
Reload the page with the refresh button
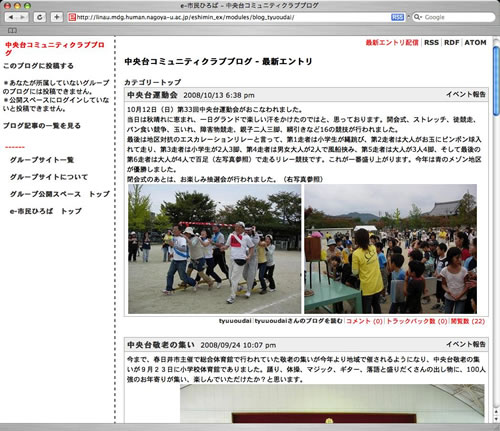click(40, 17)
